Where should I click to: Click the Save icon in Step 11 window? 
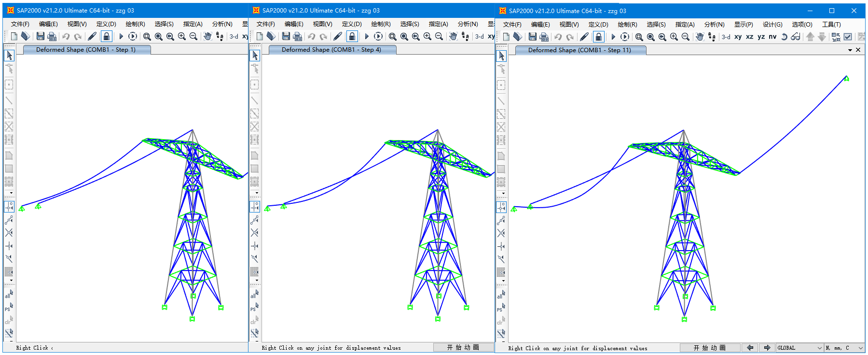(x=532, y=37)
